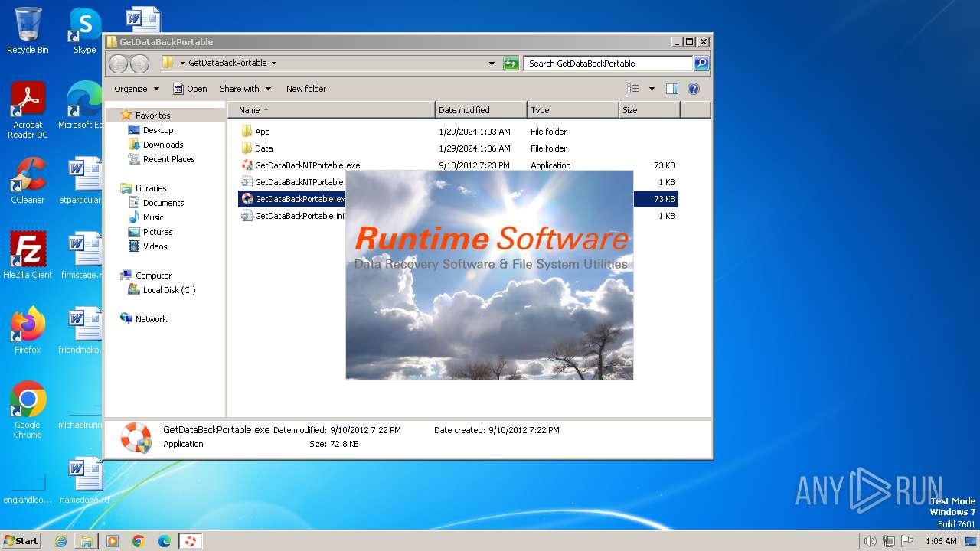Sort by Type column header
Viewport: 980px width, 551px height.
point(573,110)
